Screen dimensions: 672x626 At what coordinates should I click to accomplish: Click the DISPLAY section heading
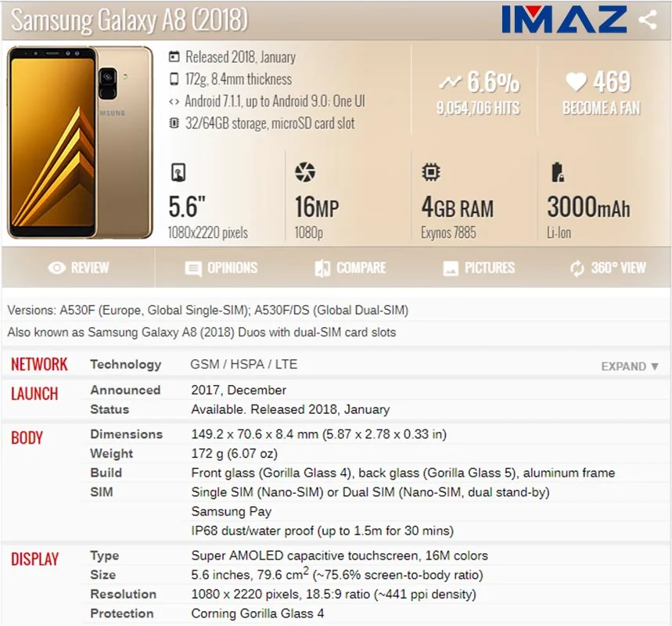[x=34, y=559]
